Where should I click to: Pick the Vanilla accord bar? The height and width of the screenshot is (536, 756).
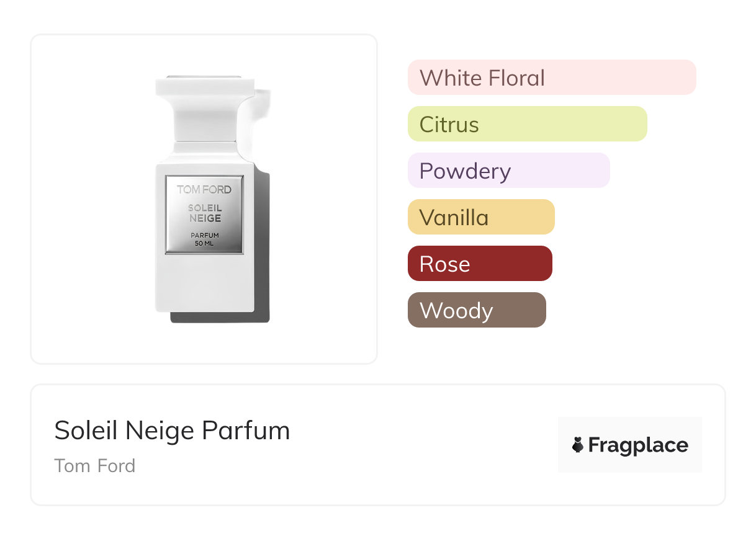pyautogui.click(x=480, y=217)
